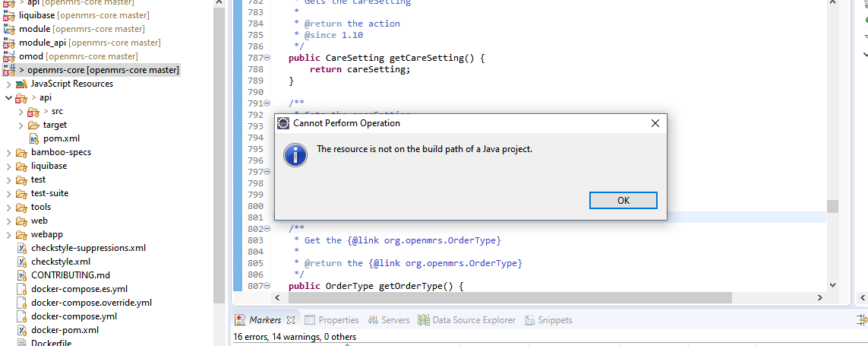Viewport: 868px width, 346px height.
Task: Close the Cannot Perform Operation dialog
Action: tap(655, 123)
